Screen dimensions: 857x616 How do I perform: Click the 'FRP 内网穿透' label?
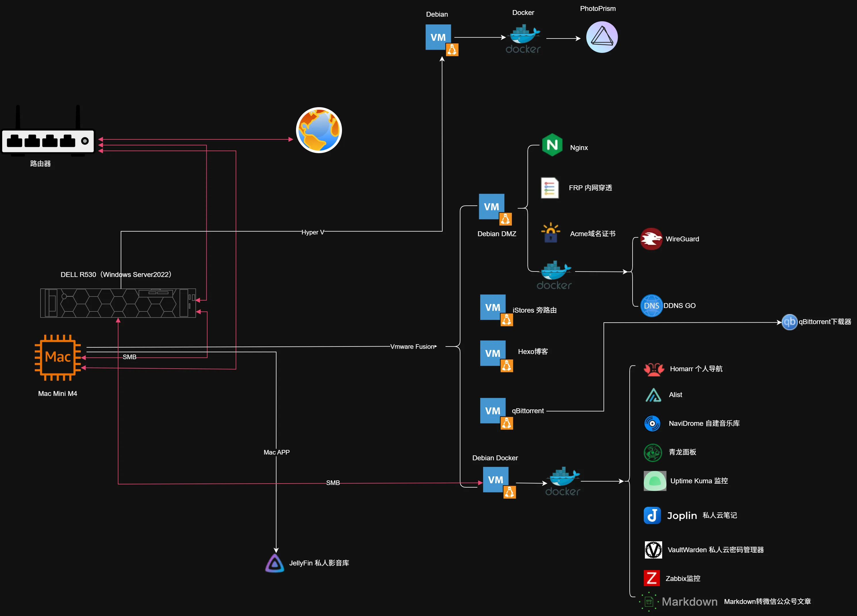tap(591, 188)
